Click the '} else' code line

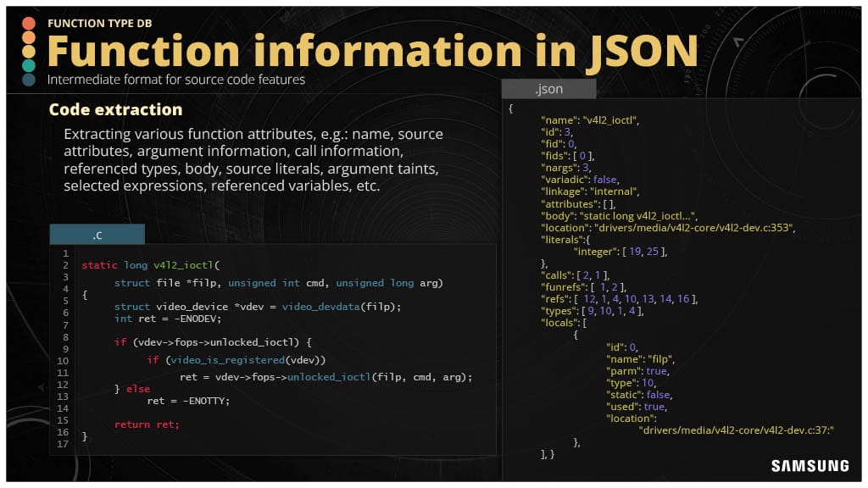tap(131, 389)
